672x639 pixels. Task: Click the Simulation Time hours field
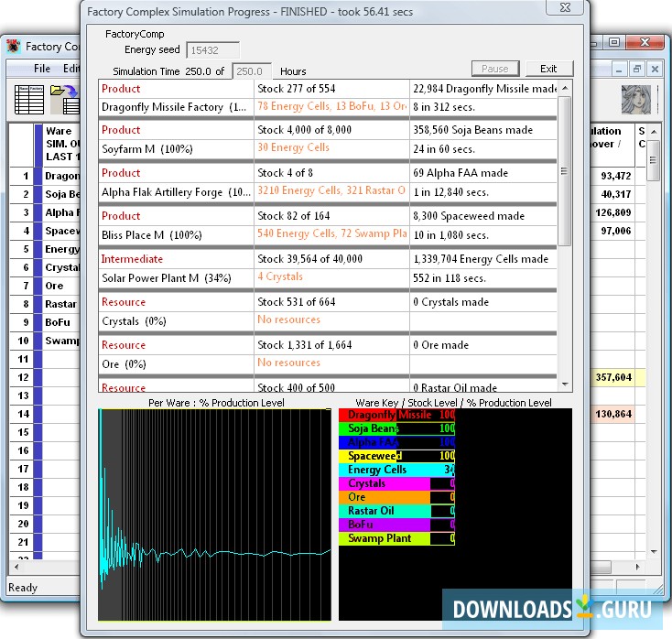(x=252, y=70)
